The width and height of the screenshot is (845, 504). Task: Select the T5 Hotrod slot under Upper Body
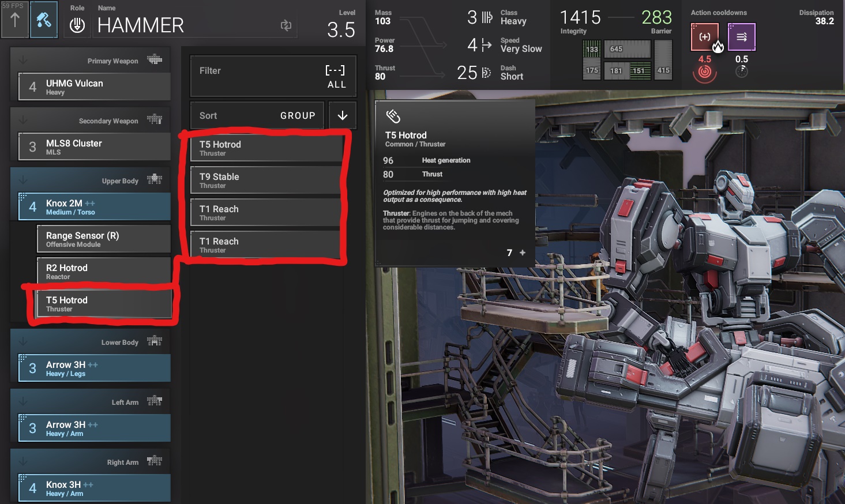pos(104,303)
